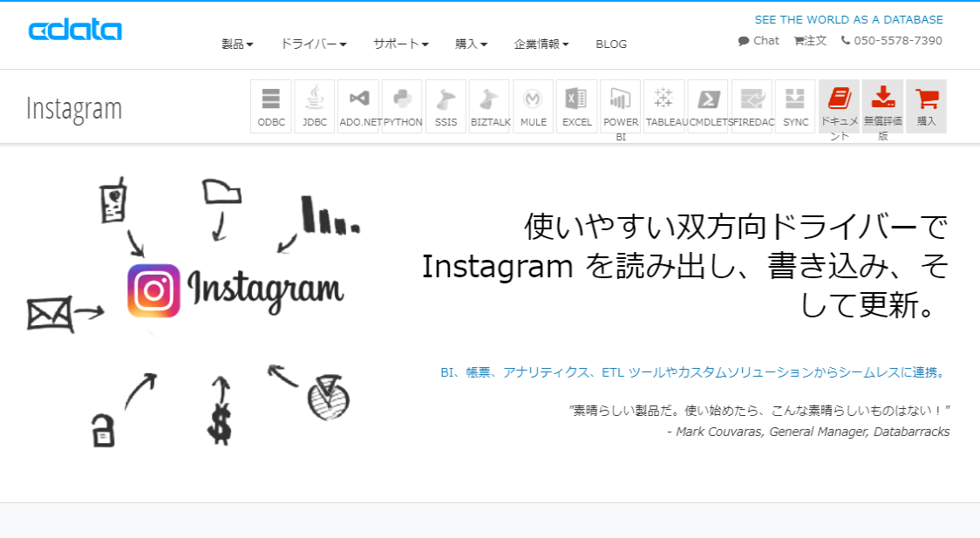
Task: Click the red 購入 cart button
Action: [926, 106]
